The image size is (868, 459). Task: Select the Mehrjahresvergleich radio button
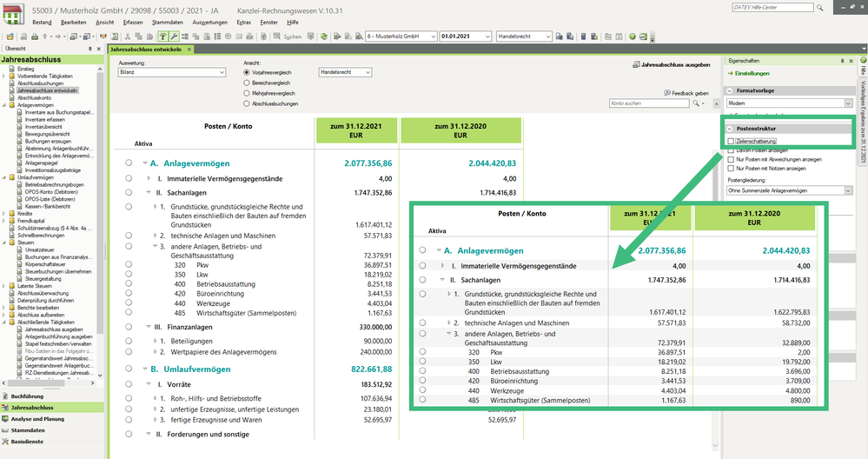point(247,94)
